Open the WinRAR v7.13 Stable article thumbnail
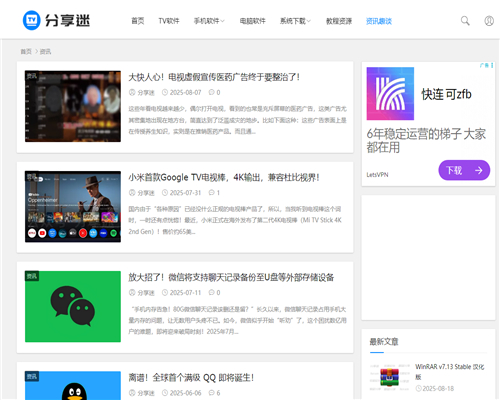Image resolution: width=500 pixels, height=400 pixels. click(x=390, y=377)
